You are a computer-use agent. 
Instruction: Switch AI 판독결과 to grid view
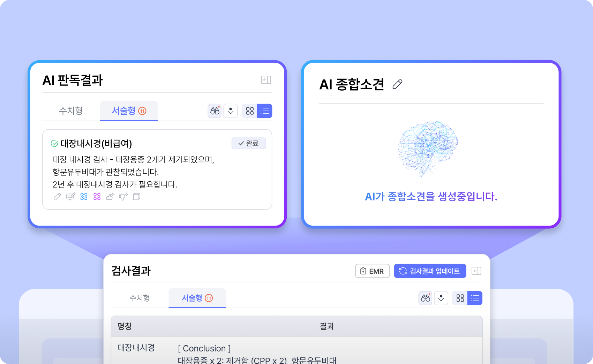250,111
